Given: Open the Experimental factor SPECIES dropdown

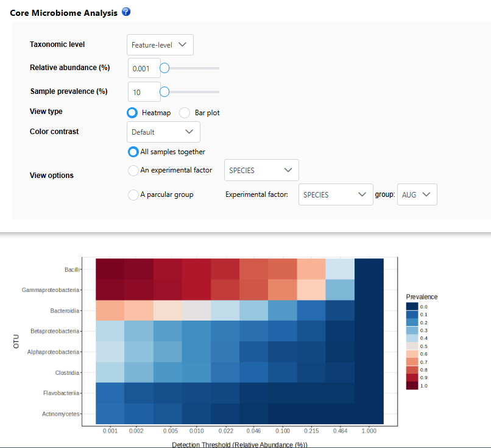Looking at the screenshot, I should 336,195.
